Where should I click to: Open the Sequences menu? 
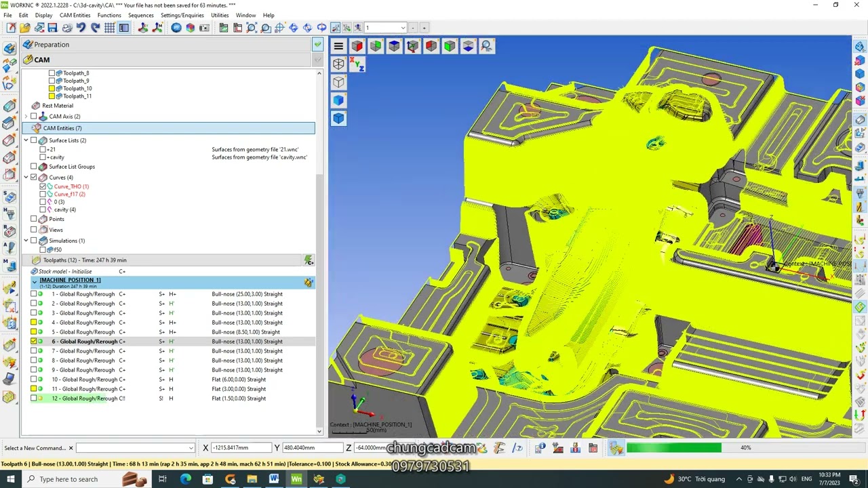tap(141, 15)
